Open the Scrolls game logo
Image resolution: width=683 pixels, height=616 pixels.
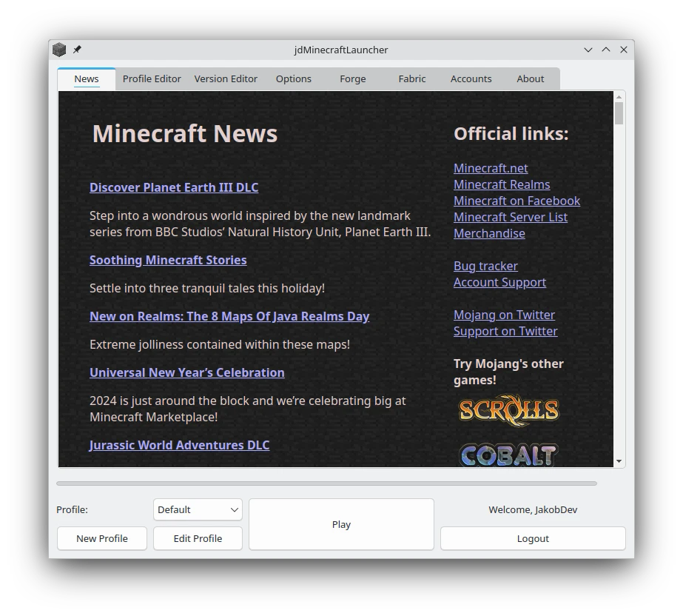[x=509, y=410]
